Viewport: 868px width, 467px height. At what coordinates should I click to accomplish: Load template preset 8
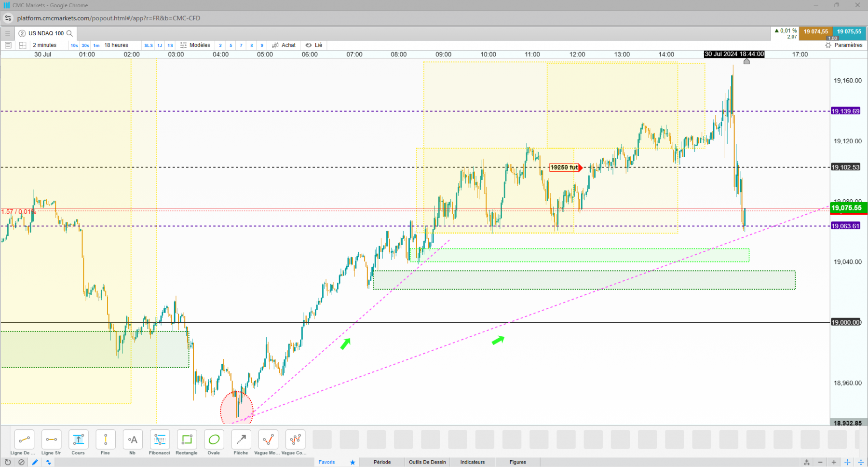point(252,45)
